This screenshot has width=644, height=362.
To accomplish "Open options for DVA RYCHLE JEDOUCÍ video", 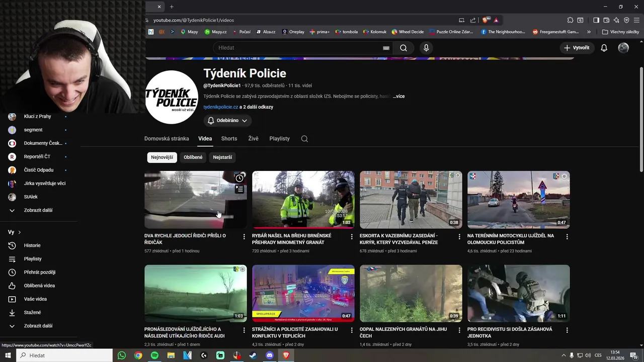I will point(244,236).
